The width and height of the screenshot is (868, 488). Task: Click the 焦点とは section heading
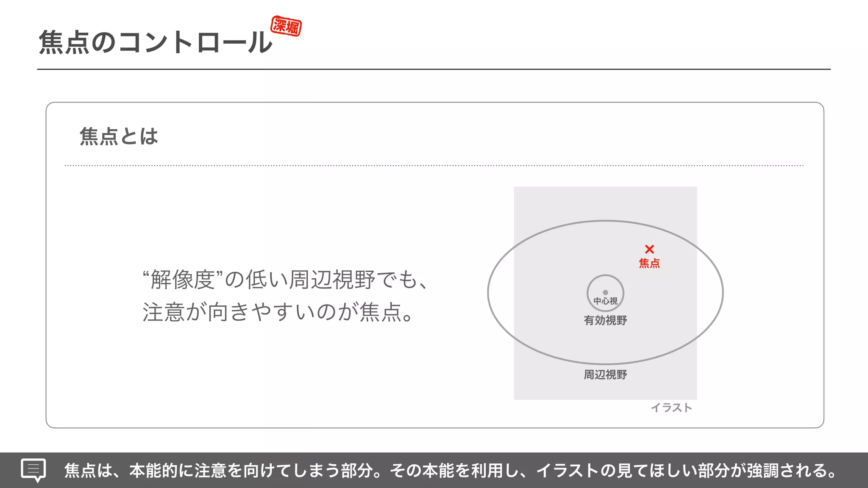119,136
